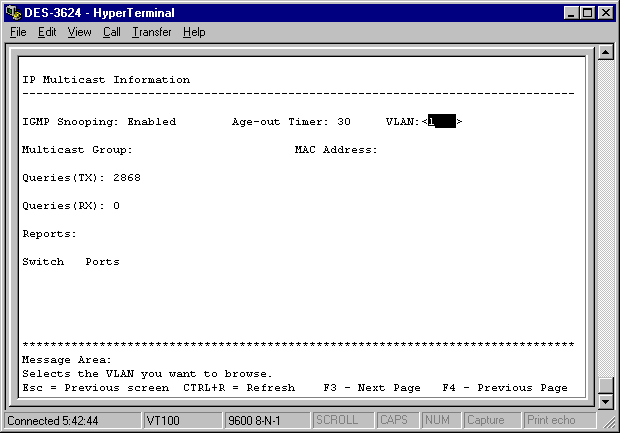Open the Edit menu
This screenshot has height=433, width=620.
click(x=47, y=32)
